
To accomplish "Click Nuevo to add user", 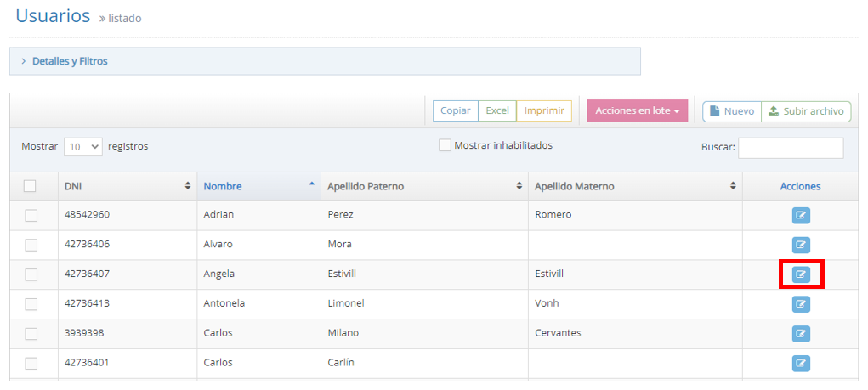I will [731, 111].
